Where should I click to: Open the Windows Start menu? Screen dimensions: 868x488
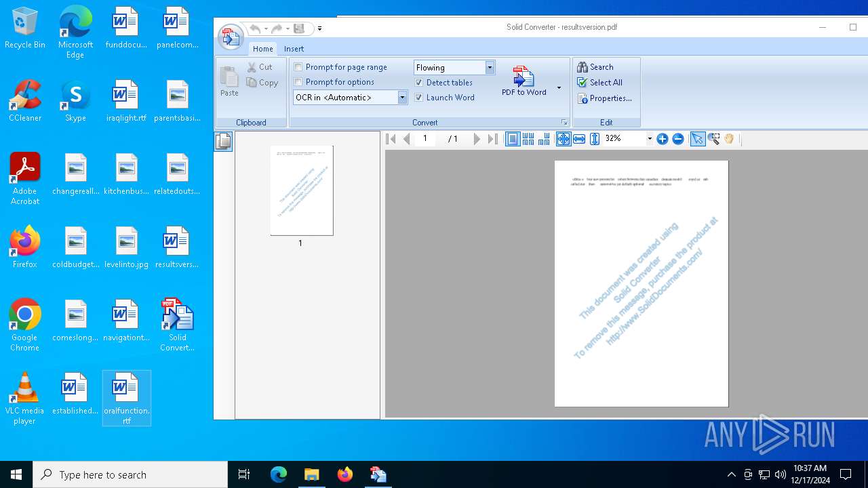(16, 474)
